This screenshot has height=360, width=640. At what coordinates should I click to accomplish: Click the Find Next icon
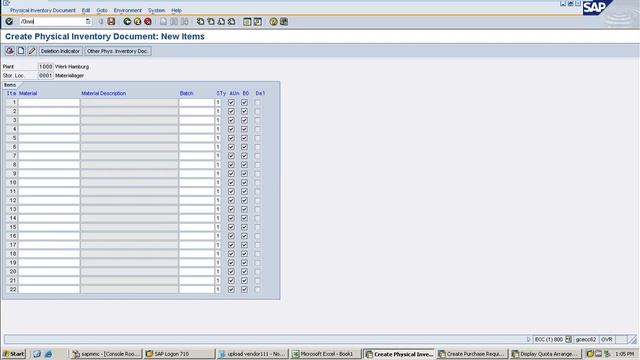[184, 22]
